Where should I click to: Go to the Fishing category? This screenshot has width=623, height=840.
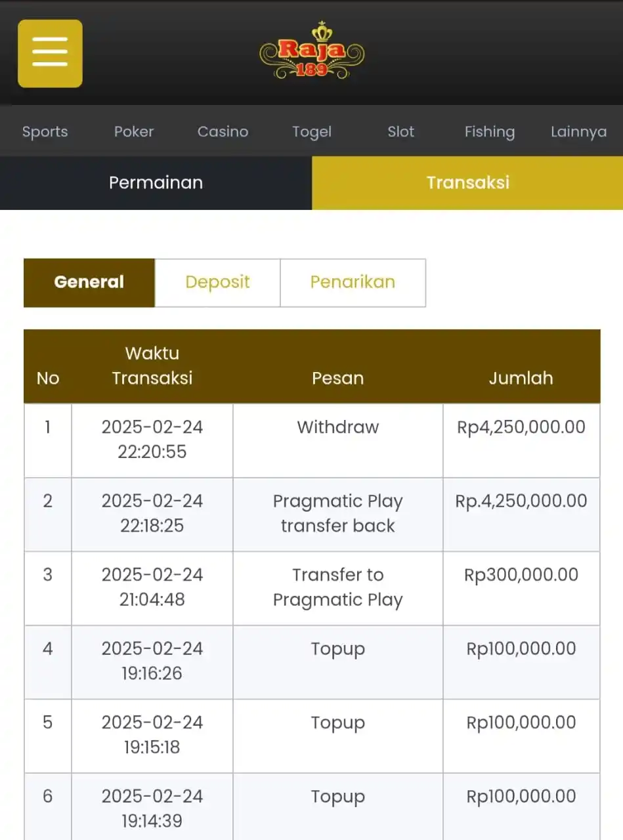[489, 131]
